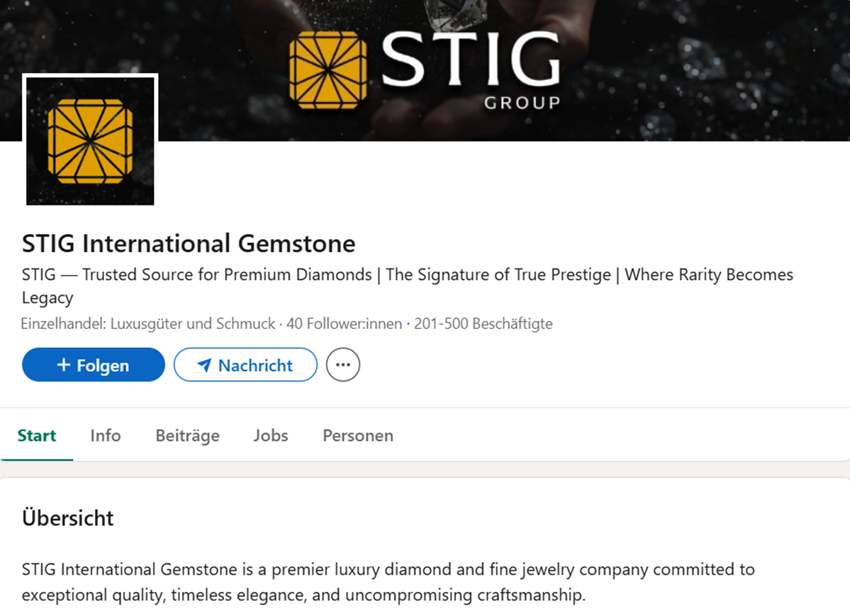Click the STIG International Gemstone company name
Image resolution: width=850 pixels, height=616 pixels.
[x=189, y=243]
